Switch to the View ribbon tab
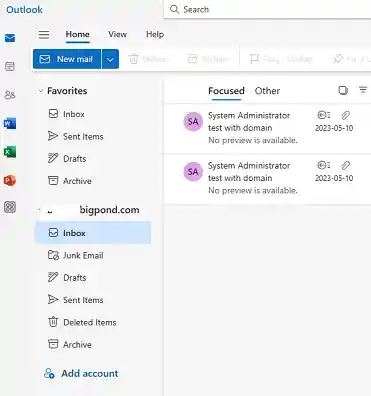 click(x=117, y=34)
